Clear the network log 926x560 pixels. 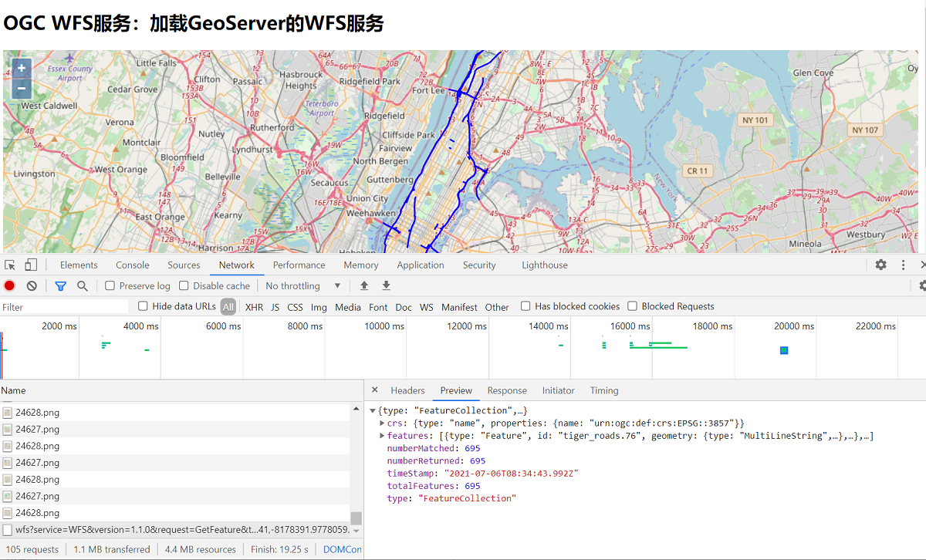click(32, 285)
